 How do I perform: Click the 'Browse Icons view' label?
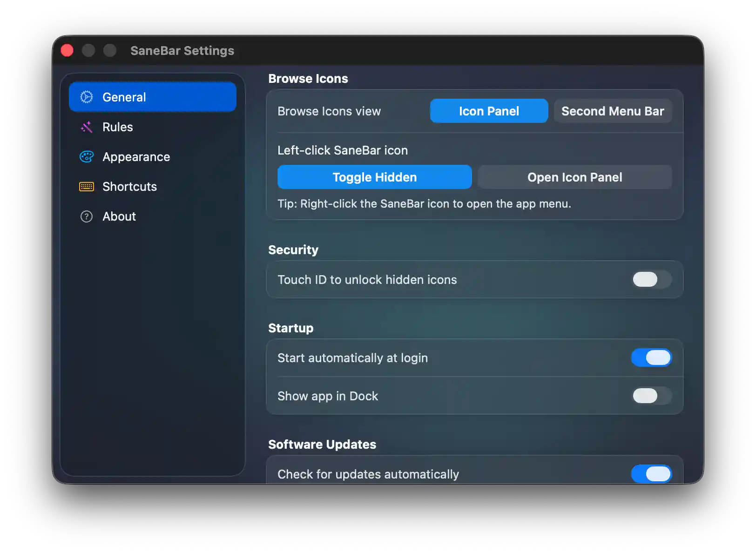point(329,111)
